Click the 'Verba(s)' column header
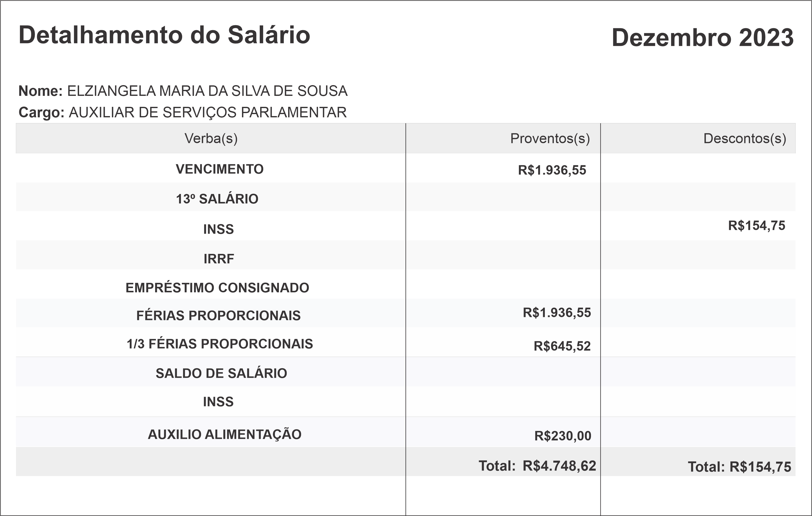812x516 pixels. [211, 138]
